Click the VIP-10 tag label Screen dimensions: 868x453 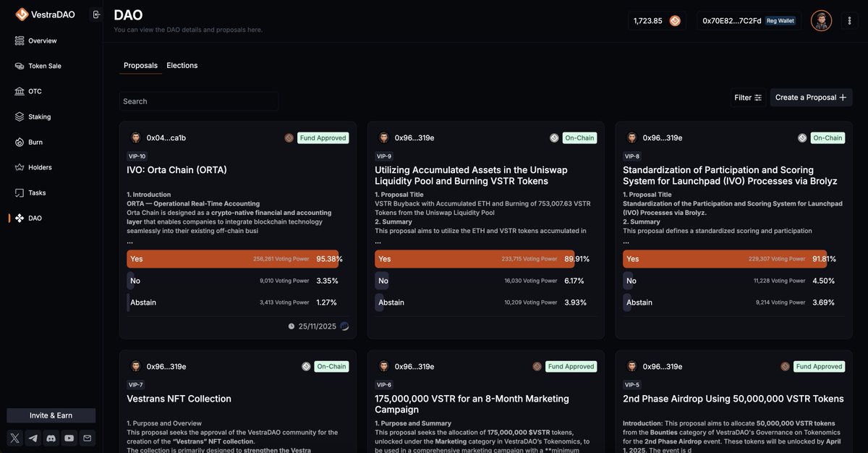pyautogui.click(x=137, y=156)
